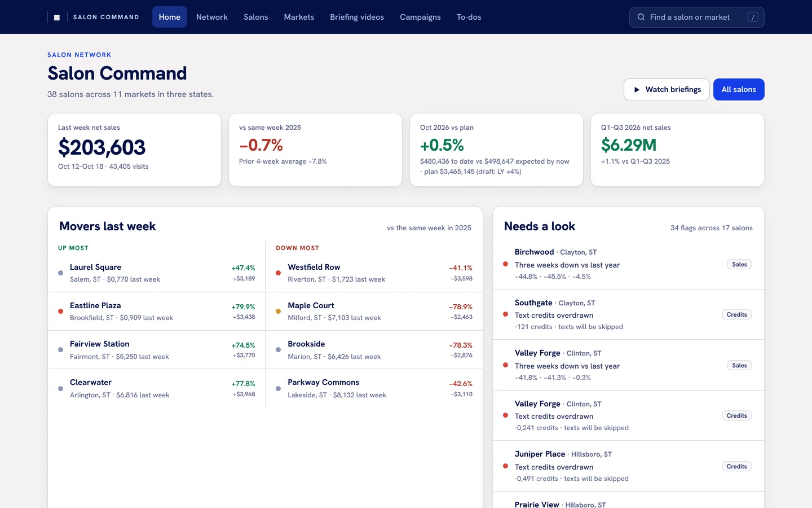This screenshot has height=508, width=812.
Task: Click the Sales tag on Valley Forge flag
Action: coord(739,365)
